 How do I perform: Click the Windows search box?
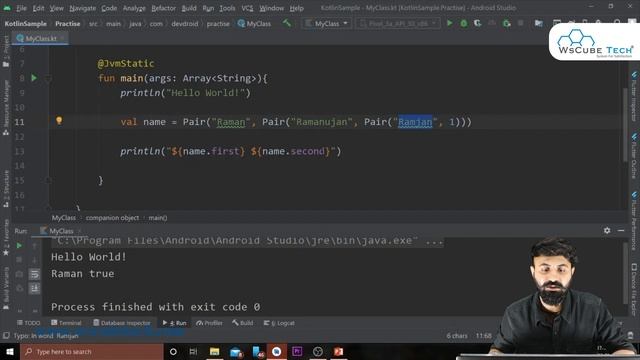pyautogui.click(x=91, y=351)
